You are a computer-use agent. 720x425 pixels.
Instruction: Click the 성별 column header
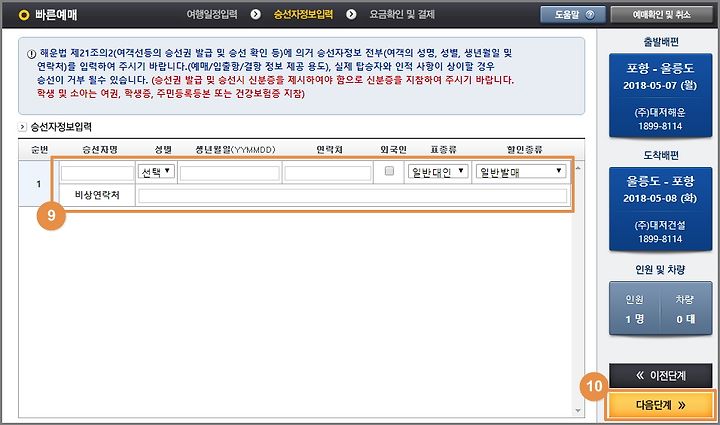(163, 150)
